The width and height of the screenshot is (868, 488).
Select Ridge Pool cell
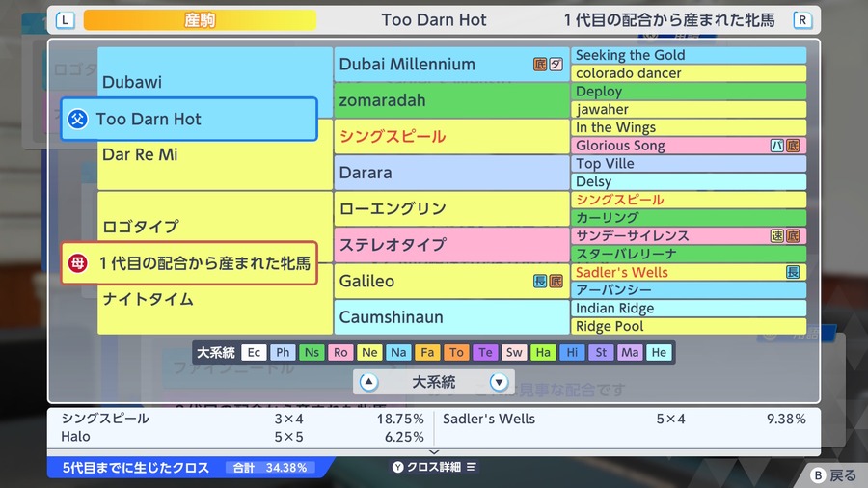689,326
